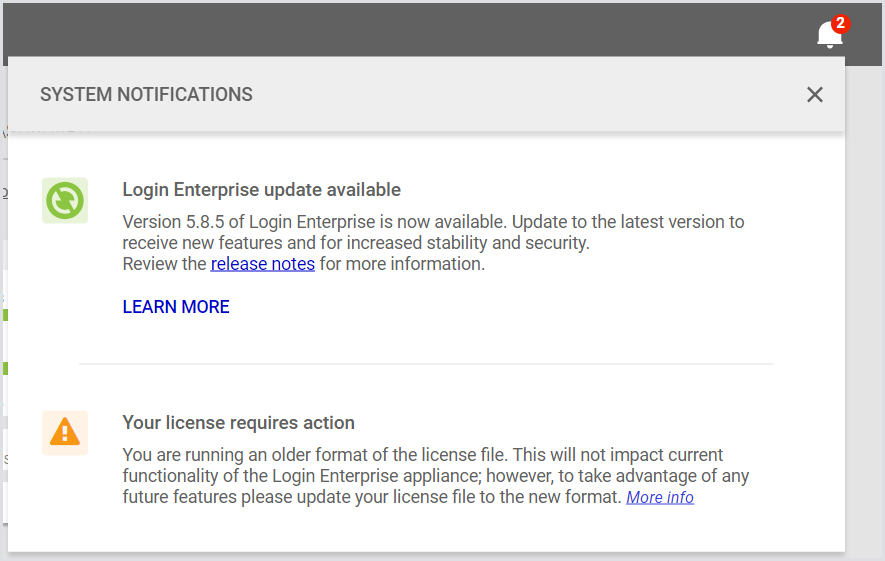Open the More info license link
This screenshot has height=561, width=885.
(660, 497)
